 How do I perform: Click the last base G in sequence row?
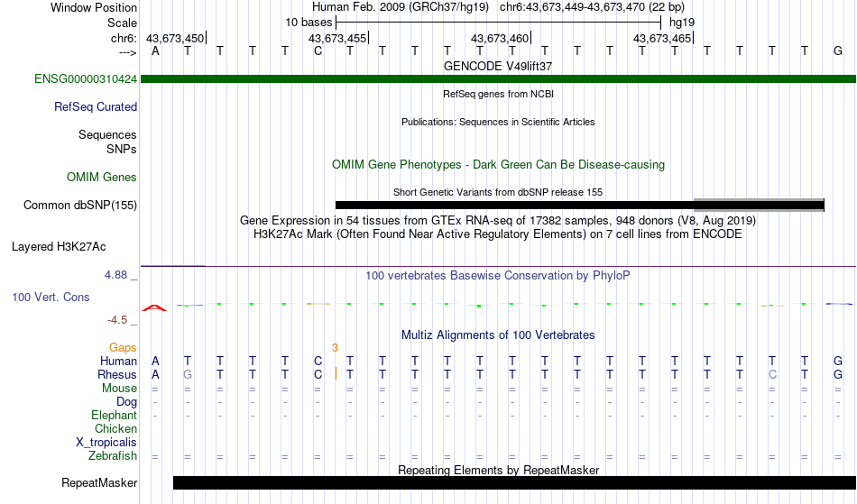pos(838,51)
